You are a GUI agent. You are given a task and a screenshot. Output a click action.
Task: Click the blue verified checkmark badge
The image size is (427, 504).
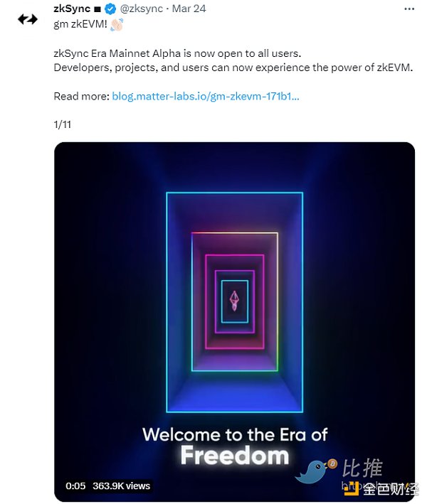pos(110,9)
